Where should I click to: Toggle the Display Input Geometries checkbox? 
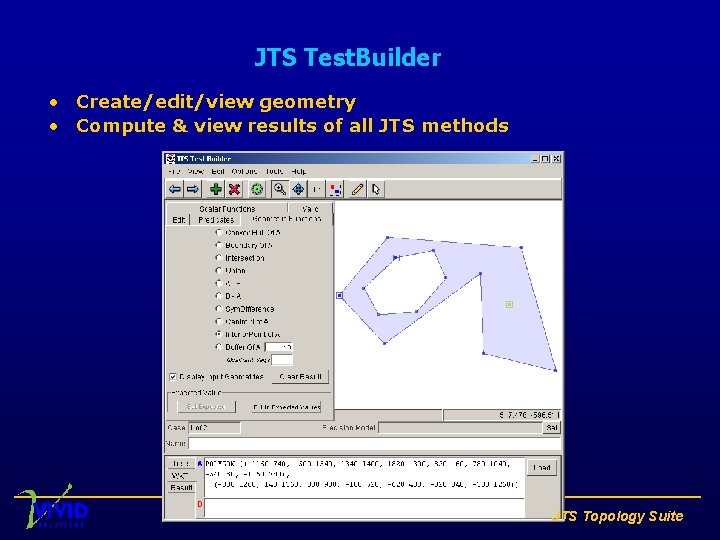coord(173,377)
